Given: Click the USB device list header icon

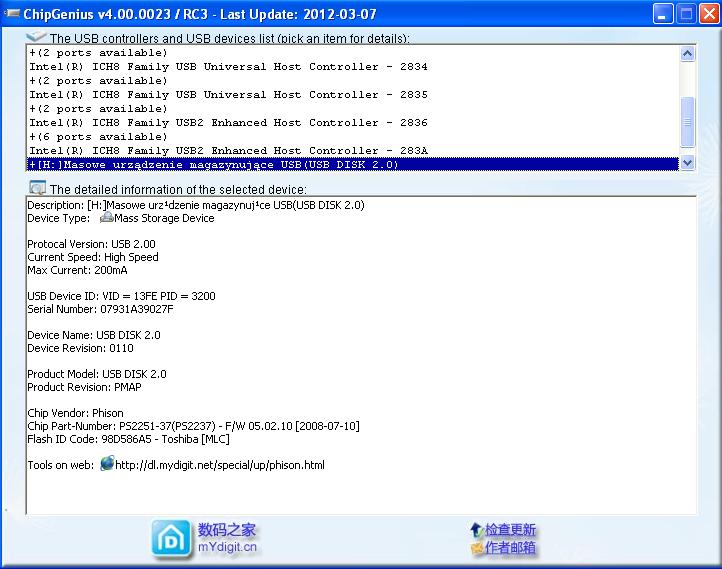Looking at the screenshot, I should (36, 36).
